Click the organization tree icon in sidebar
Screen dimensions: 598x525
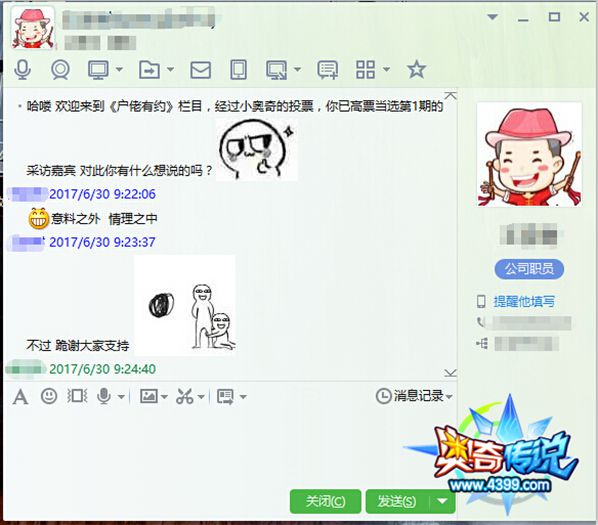(x=482, y=344)
